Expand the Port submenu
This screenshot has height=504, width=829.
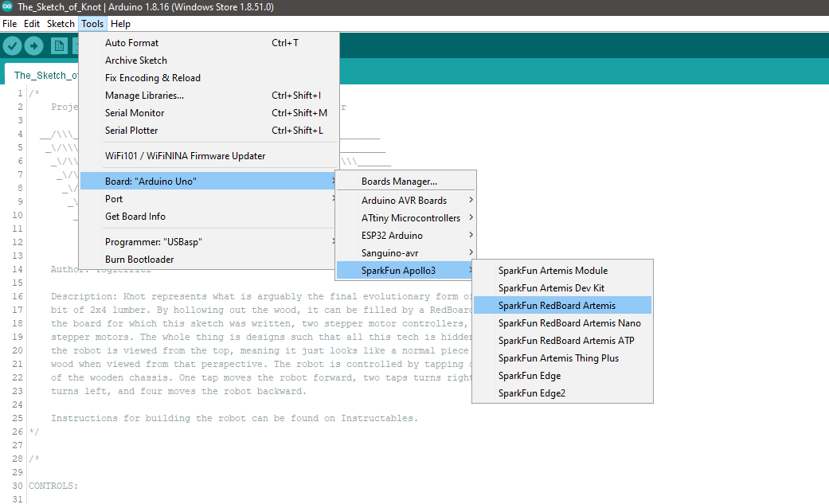point(209,199)
